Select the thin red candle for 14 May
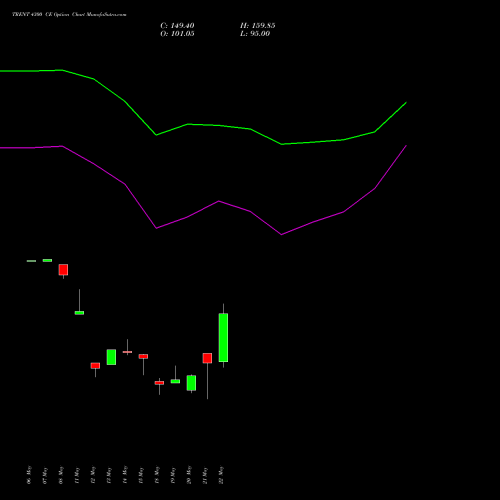 (127, 352)
